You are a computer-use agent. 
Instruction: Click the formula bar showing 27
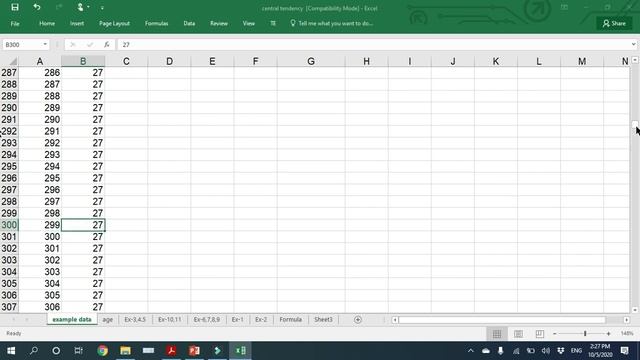click(373, 44)
